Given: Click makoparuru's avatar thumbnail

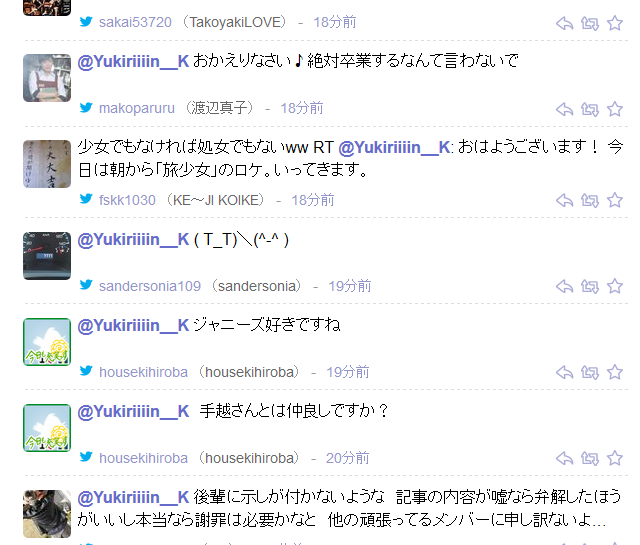Looking at the screenshot, I should coord(47,78).
